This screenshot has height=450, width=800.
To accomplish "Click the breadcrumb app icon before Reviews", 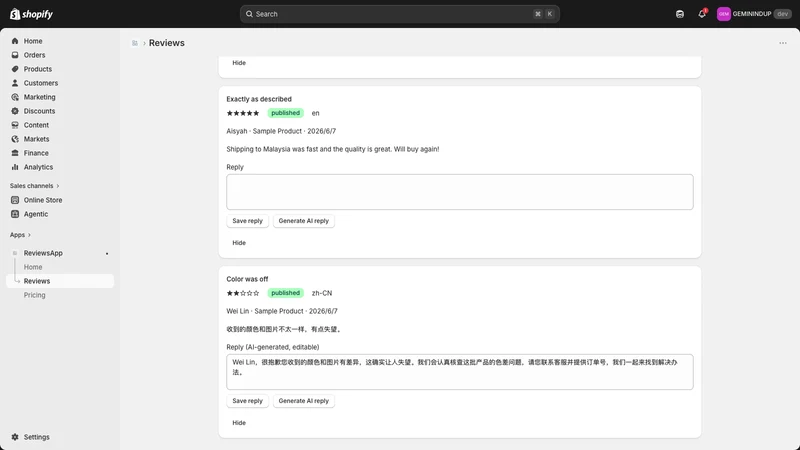I will [135, 43].
